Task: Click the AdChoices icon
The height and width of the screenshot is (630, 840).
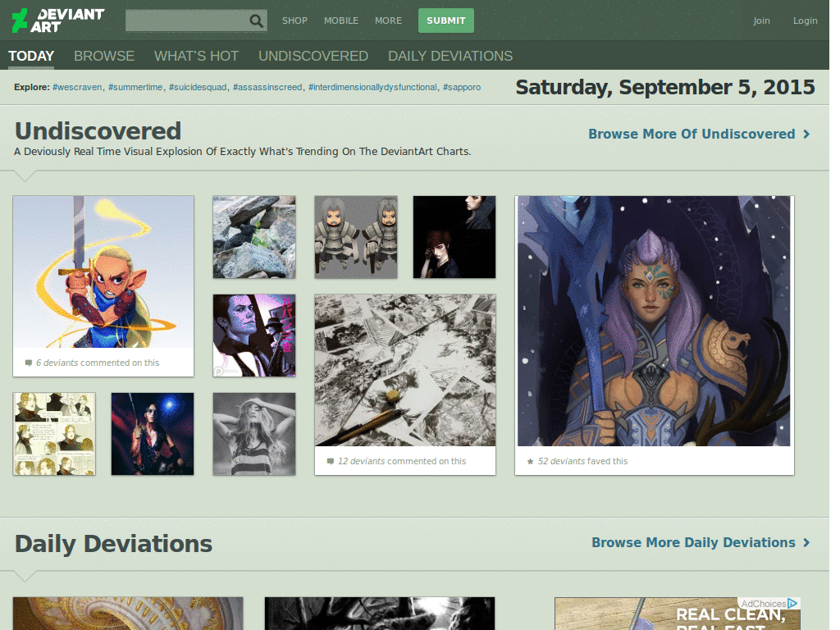Action: pos(793,603)
